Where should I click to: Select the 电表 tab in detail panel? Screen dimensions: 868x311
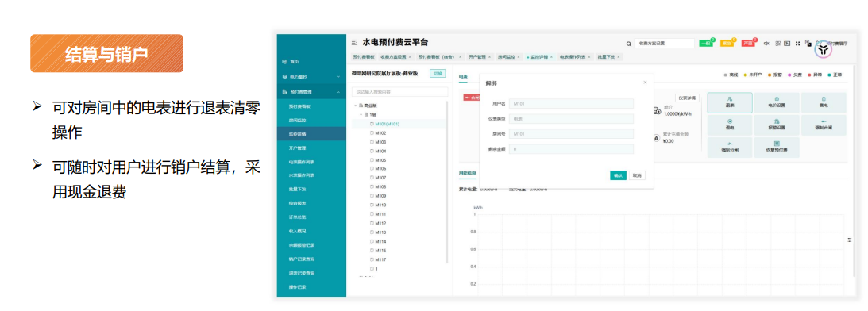coord(463,76)
